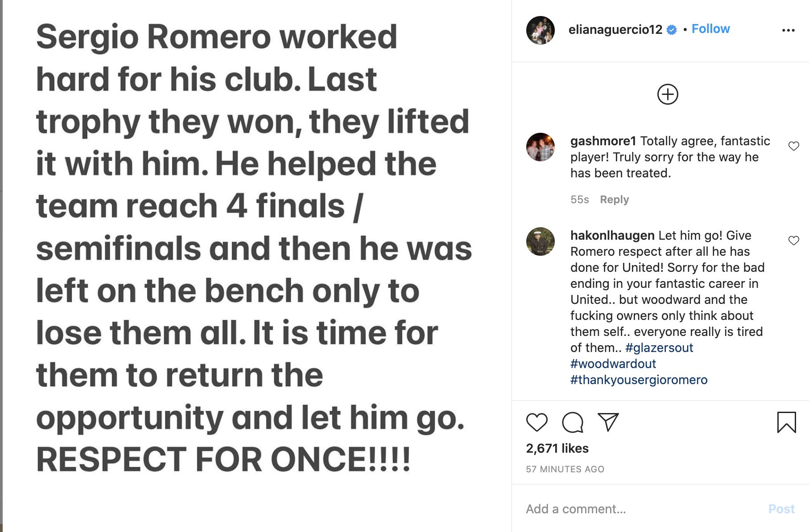Open the #glazersout hashtag

(659, 348)
